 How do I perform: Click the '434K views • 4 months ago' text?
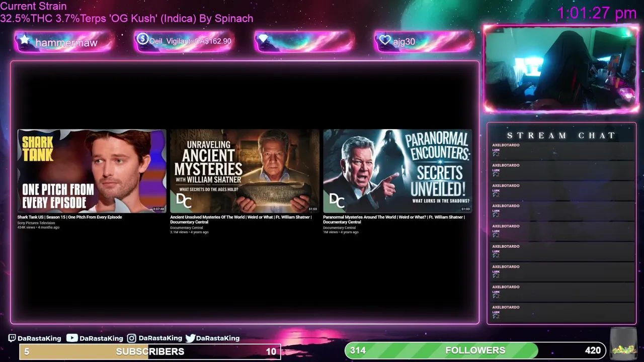point(38,227)
